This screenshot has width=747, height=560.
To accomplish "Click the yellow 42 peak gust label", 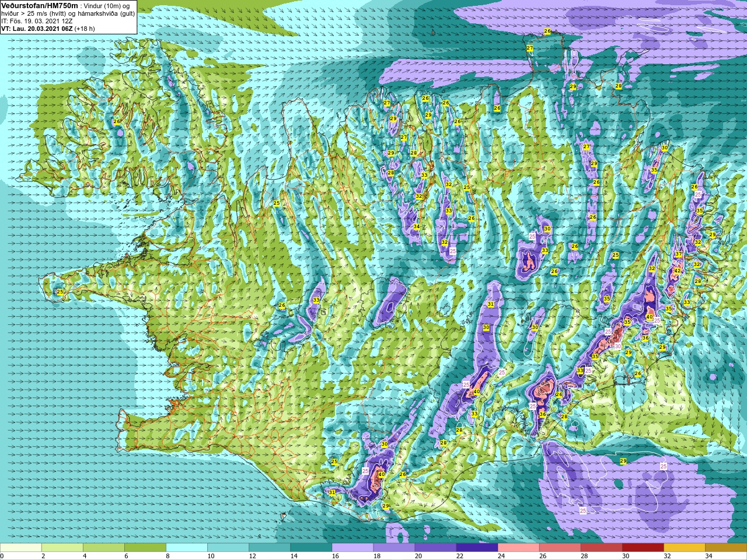I will click(678, 271).
